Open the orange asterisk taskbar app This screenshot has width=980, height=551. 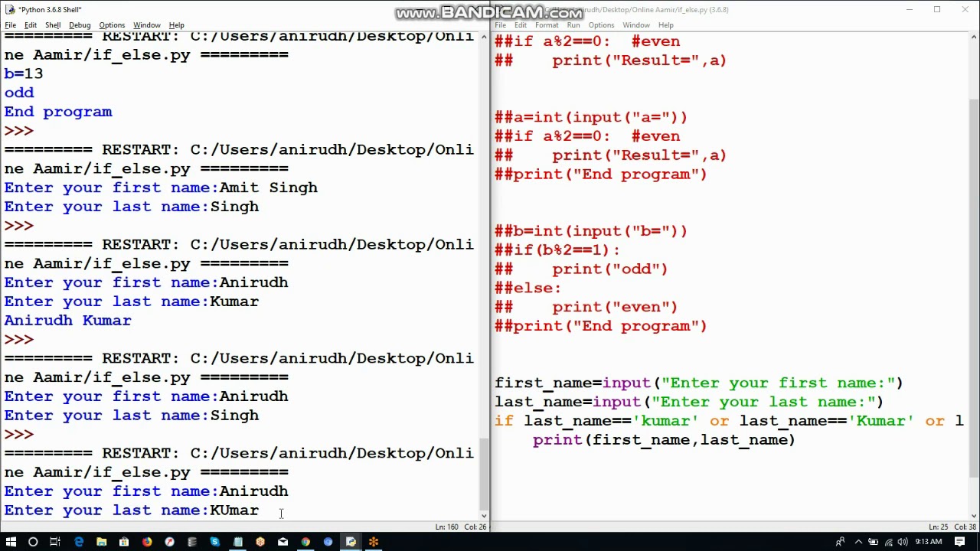coord(374,542)
